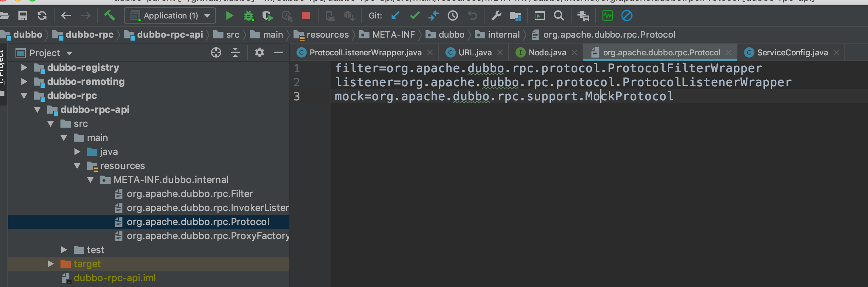Click line number 1 in the gutter
This screenshot has width=868, height=287.
pyautogui.click(x=297, y=68)
